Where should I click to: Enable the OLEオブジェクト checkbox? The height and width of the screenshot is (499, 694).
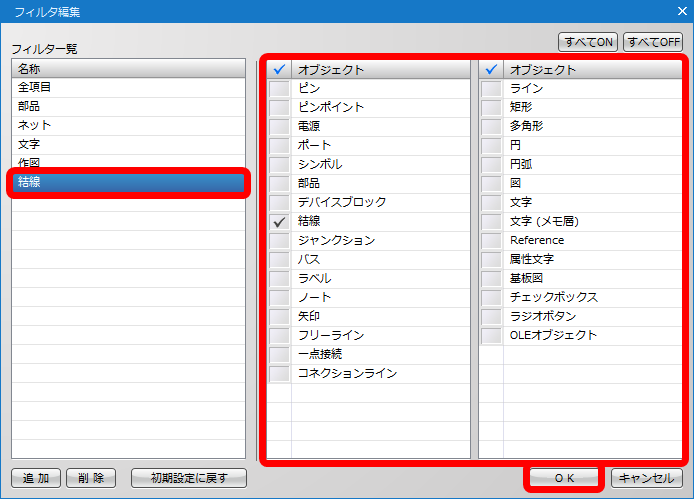tap(491, 336)
